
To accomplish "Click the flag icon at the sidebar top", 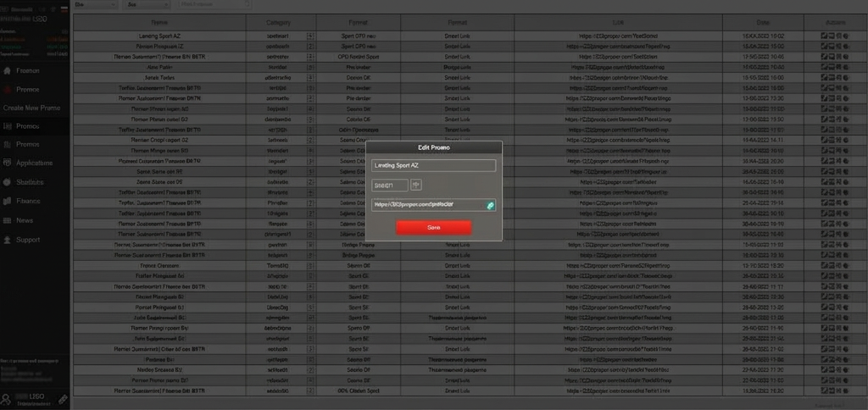I will pos(64,10).
